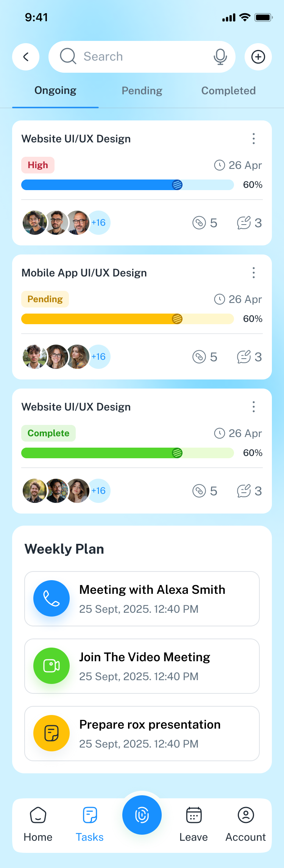Image resolution: width=284 pixels, height=868 pixels.
Task: Open Meeting with Alexa Smith entry
Action: (x=152, y=598)
